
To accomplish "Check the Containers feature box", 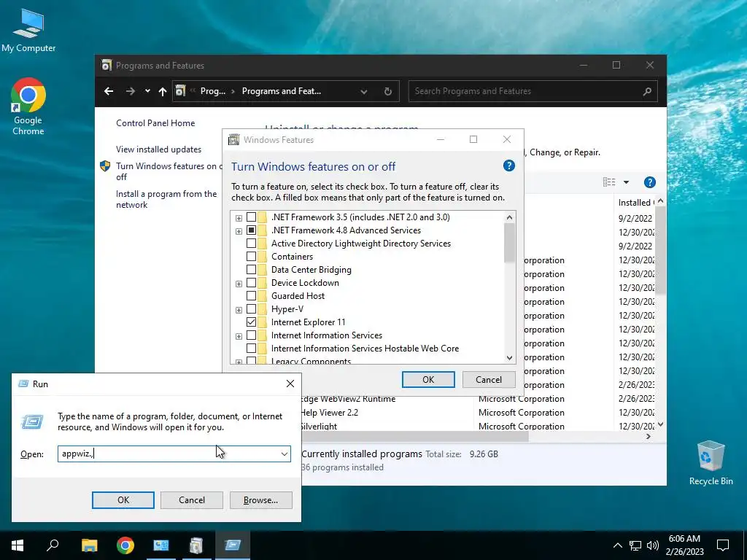I will [251, 257].
